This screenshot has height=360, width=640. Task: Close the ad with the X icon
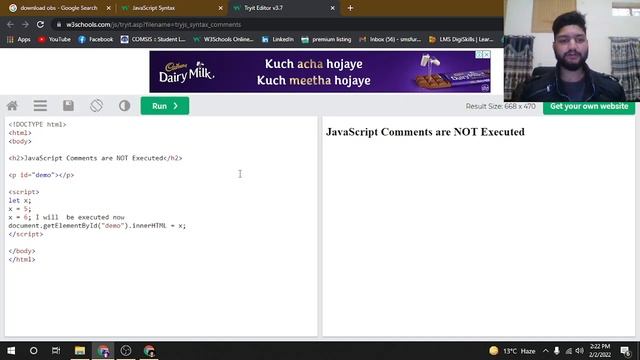(x=487, y=54)
